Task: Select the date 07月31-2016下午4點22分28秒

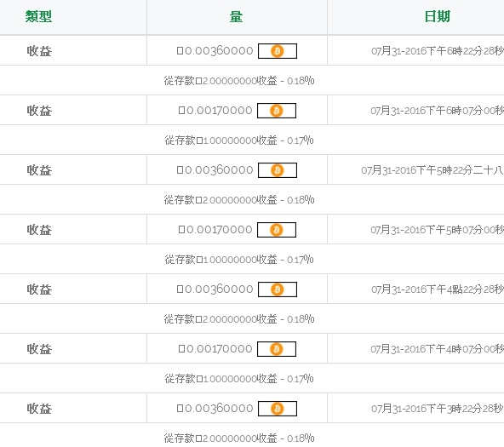Action: (438, 289)
